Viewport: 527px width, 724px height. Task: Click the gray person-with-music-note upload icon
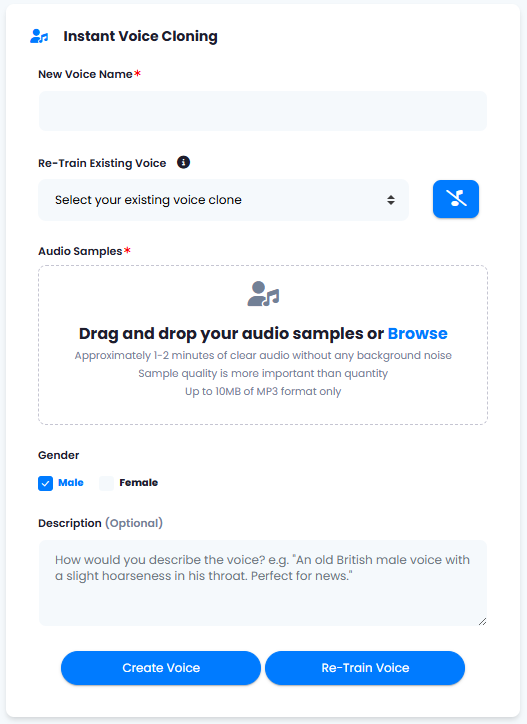[263, 294]
